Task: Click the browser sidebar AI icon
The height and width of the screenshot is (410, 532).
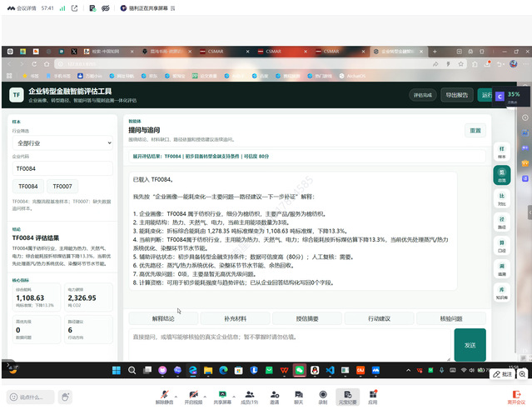Action: 525,132
